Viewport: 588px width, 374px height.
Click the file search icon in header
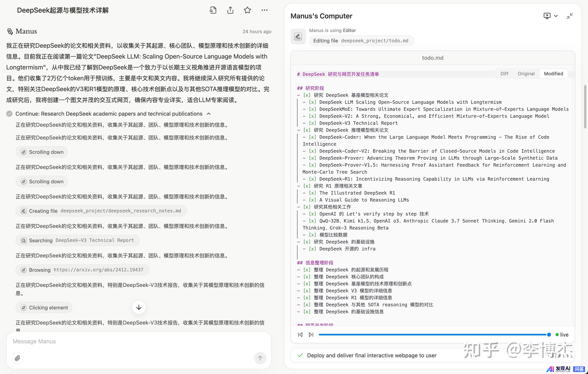tap(213, 10)
